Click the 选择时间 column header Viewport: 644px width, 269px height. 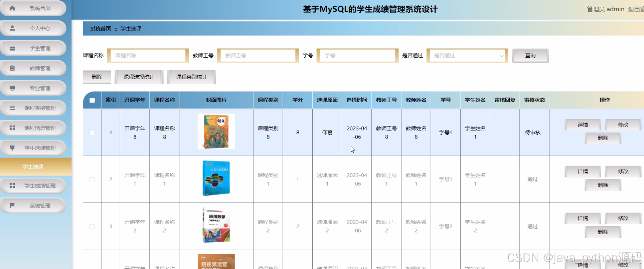pos(357,100)
